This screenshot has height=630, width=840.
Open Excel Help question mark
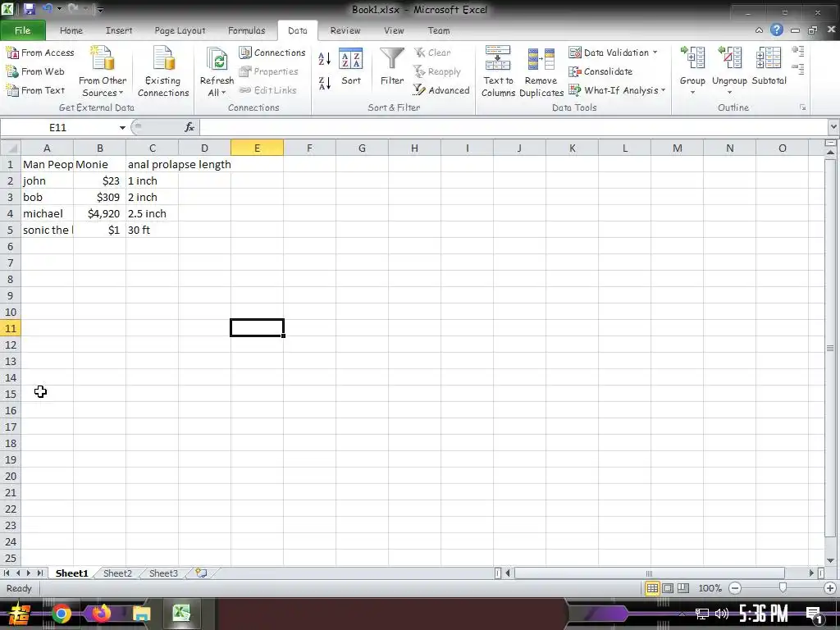click(776, 30)
